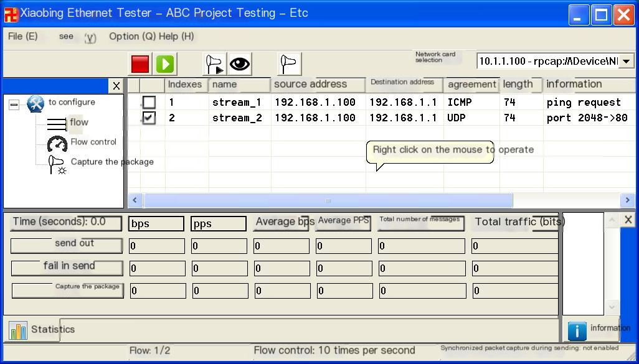Select 'Flow control' tree item

click(x=93, y=142)
